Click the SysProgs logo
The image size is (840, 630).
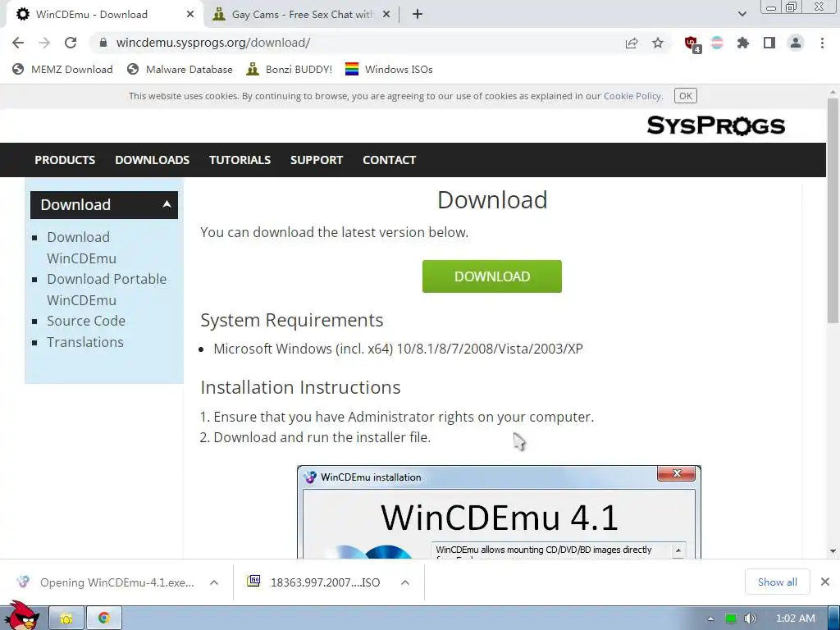click(x=715, y=126)
